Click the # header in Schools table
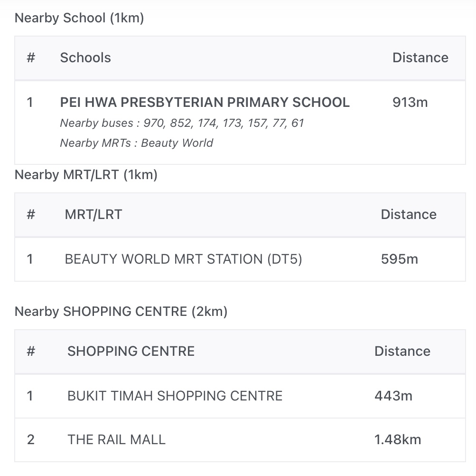The width and height of the screenshot is (476, 476). coord(31,57)
